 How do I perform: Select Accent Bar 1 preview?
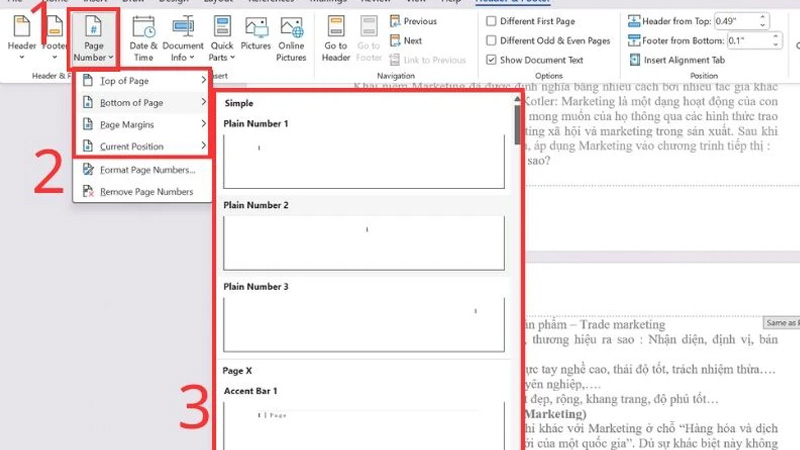(x=364, y=426)
